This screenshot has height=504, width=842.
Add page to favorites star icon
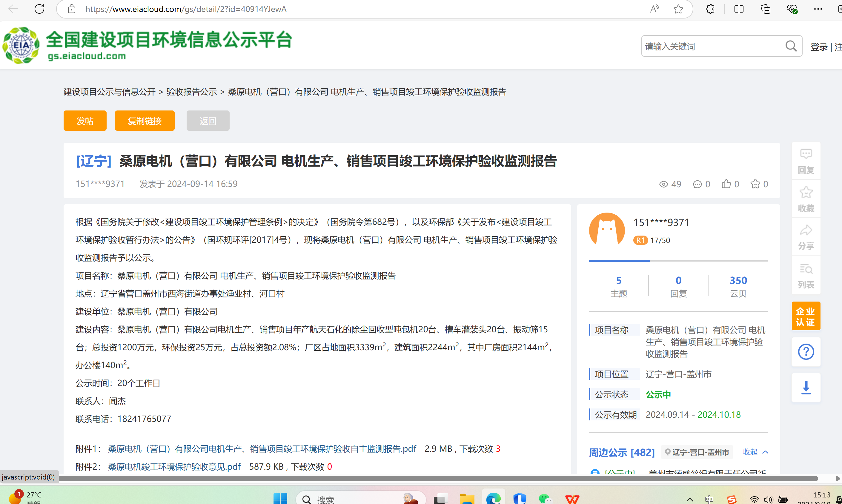click(678, 9)
